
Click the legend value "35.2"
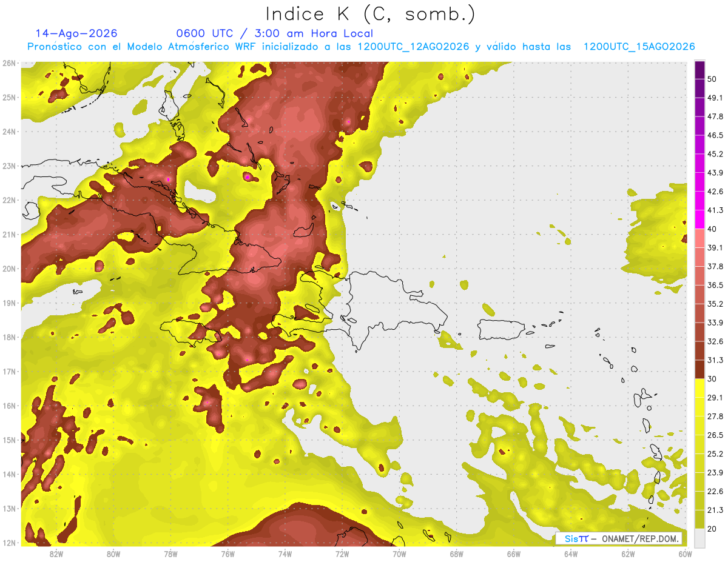tap(715, 303)
